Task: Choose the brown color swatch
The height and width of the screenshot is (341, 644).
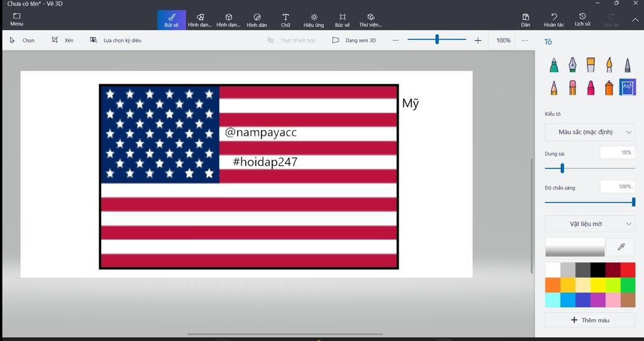Action: point(628,300)
